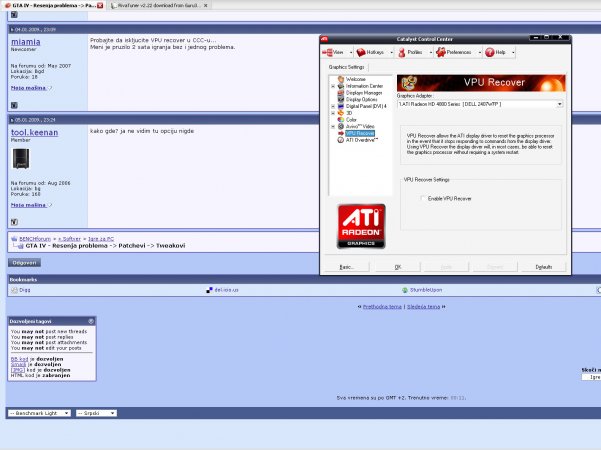Select Displays Manager tree item
The image size is (601, 450).
click(364, 93)
